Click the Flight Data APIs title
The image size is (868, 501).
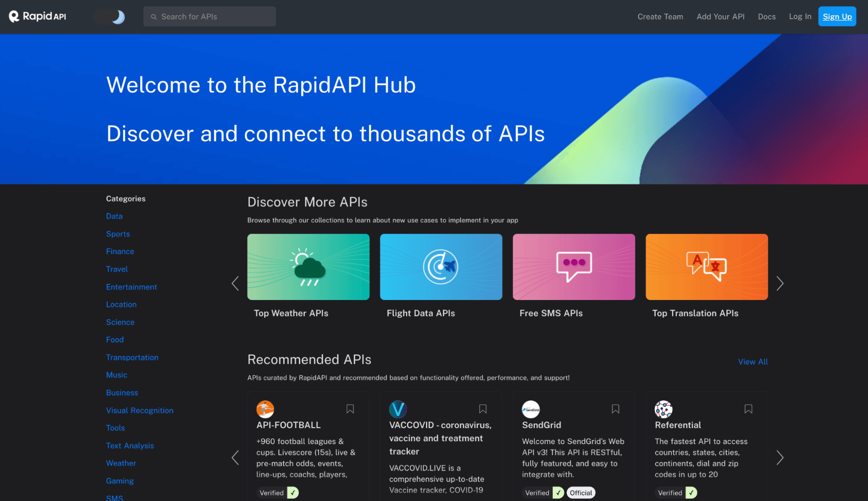(421, 313)
